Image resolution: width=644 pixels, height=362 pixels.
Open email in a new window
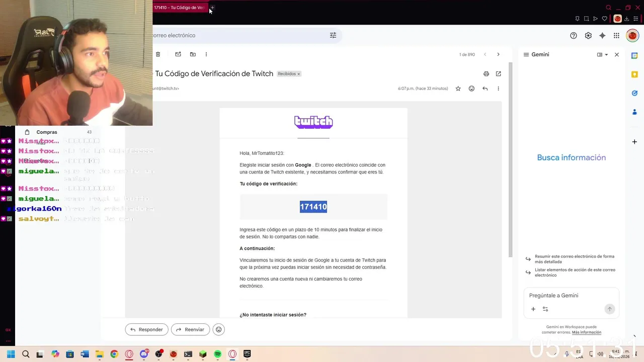pos(499,74)
